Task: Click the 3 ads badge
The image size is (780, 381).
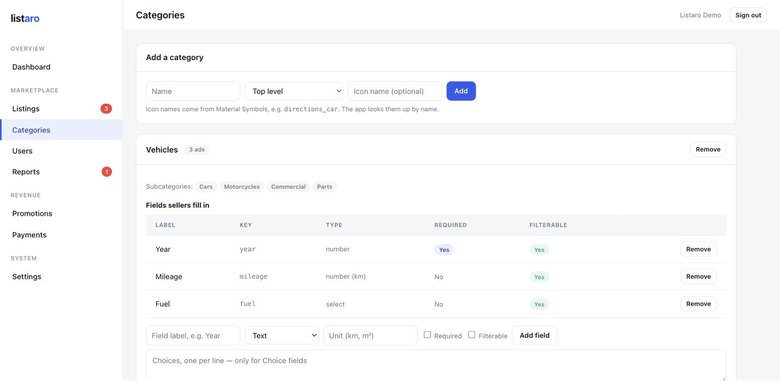Action: [197, 149]
